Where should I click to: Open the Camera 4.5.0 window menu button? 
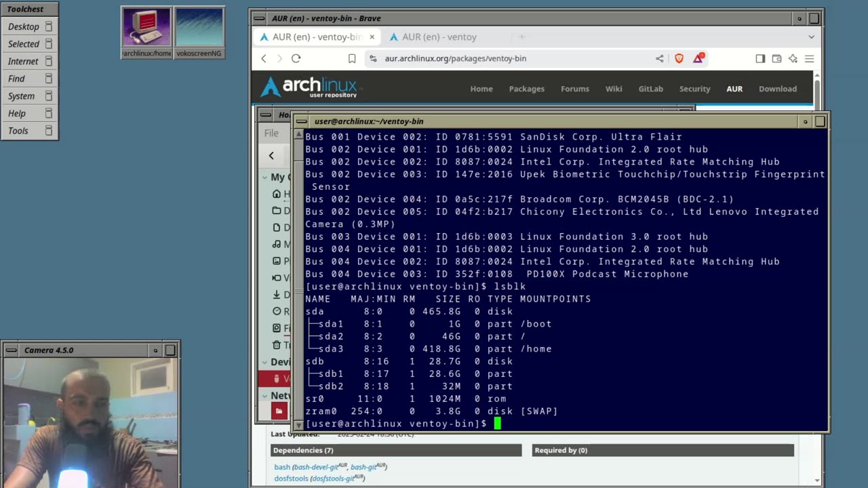[10, 350]
